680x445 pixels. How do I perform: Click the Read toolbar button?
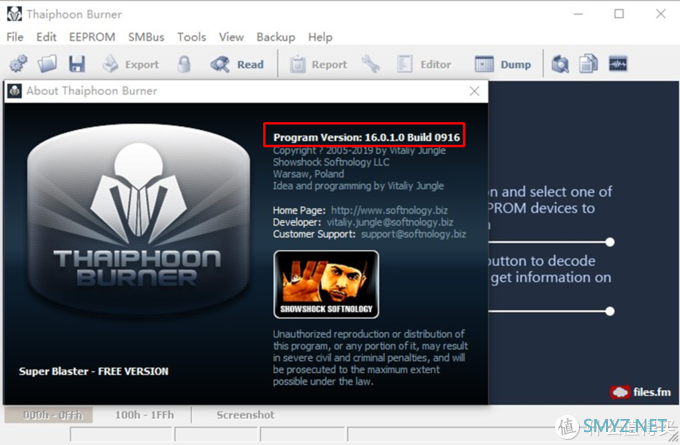[x=237, y=64]
